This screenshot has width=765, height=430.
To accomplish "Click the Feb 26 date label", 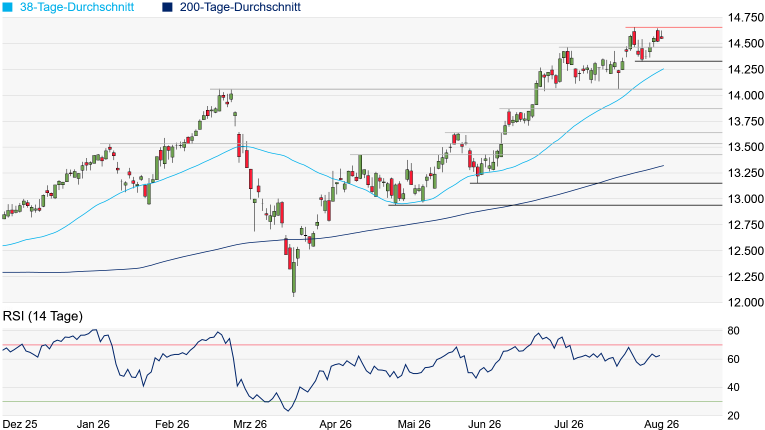I will point(172,424).
